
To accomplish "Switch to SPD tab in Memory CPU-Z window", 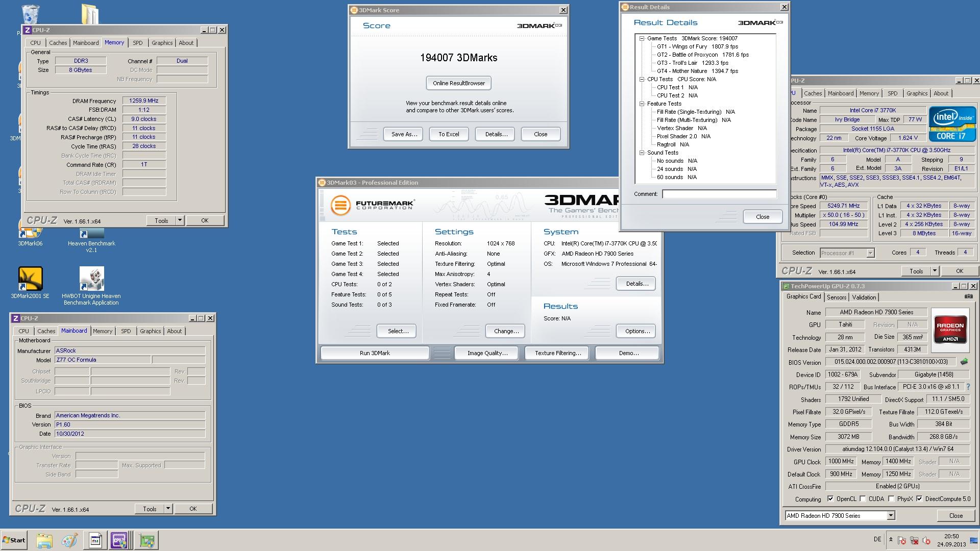I will (x=138, y=43).
